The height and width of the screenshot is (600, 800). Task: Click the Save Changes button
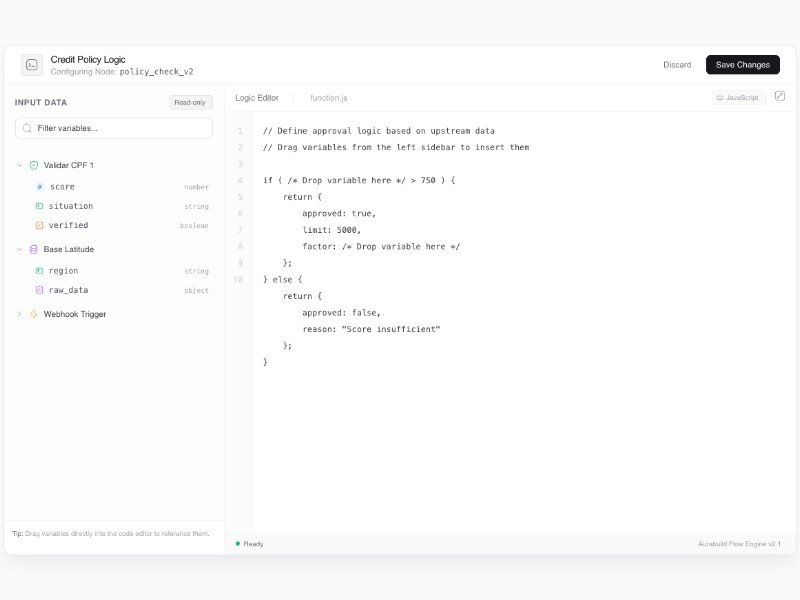742,65
